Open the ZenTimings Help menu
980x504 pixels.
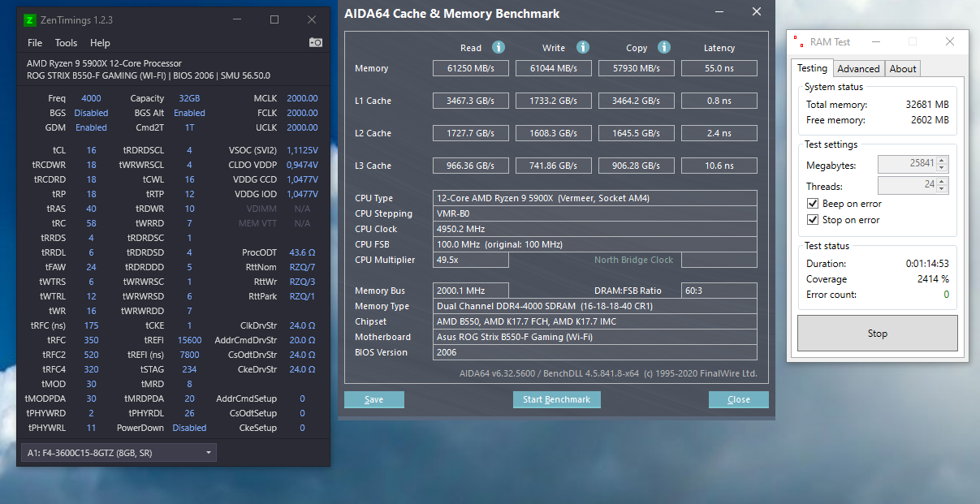tap(100, 43)
